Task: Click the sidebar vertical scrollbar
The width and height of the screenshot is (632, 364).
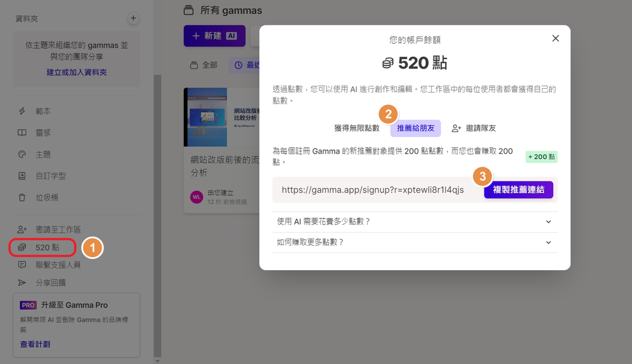Action: pos(157,216)
